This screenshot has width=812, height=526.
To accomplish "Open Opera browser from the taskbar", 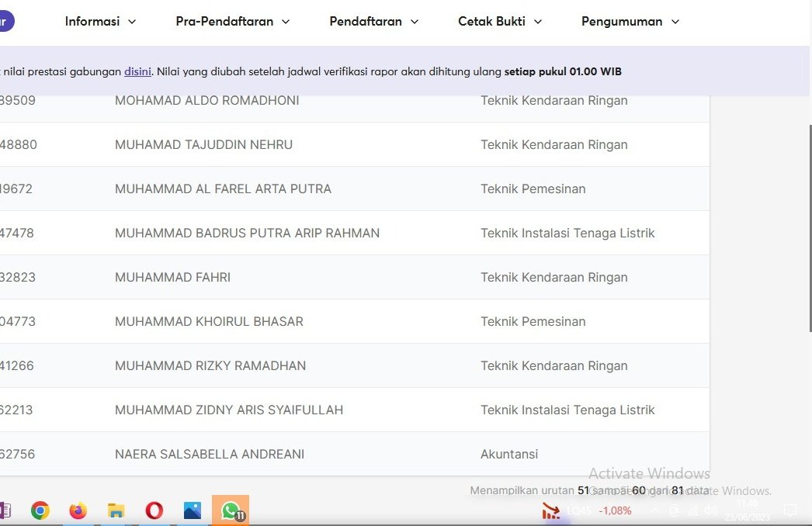I will 154,510.
